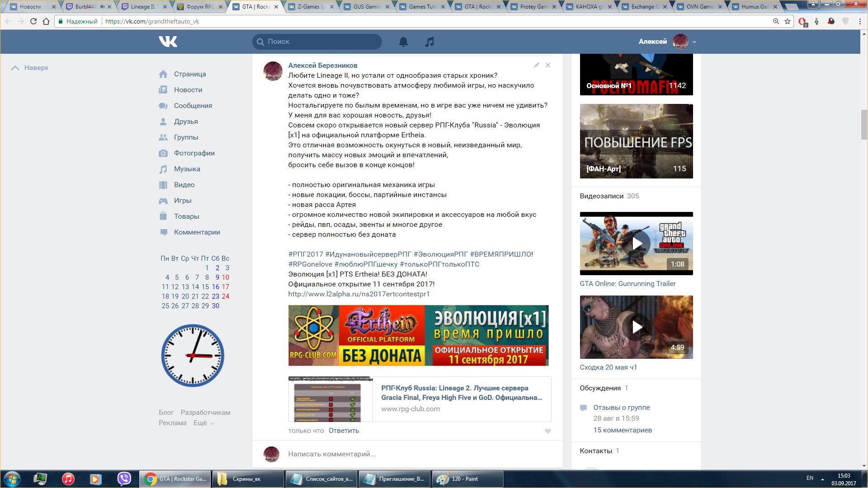Switch to the Z-Games browser tab

(311, 7)
